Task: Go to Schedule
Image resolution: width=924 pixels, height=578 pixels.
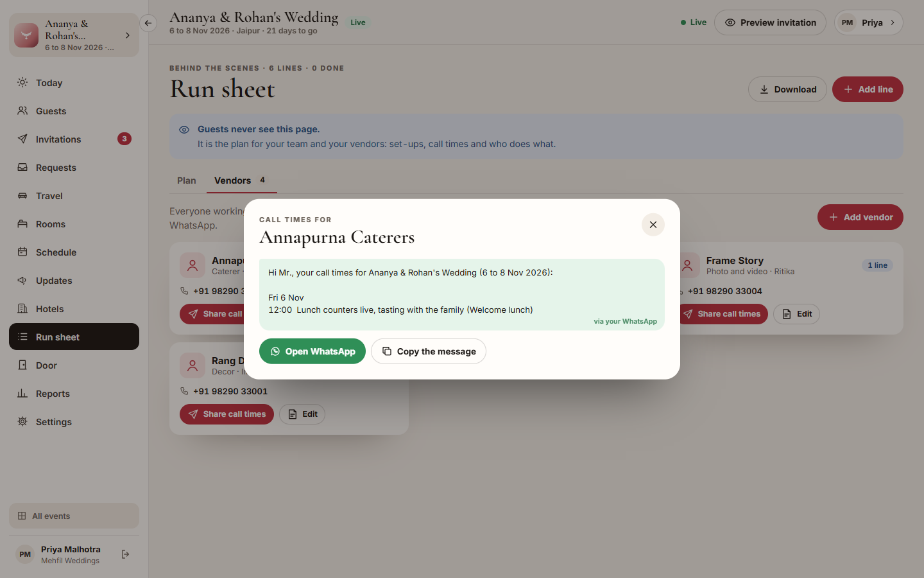Action: [74, 252]
